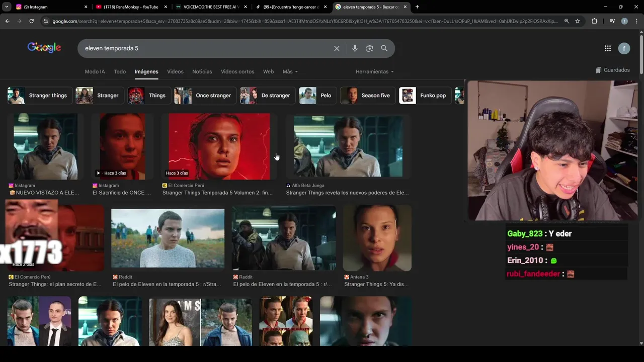Viewport: 644px width, 362px height.
Task: Filter by 'Season five' chip
Action: 368,96
